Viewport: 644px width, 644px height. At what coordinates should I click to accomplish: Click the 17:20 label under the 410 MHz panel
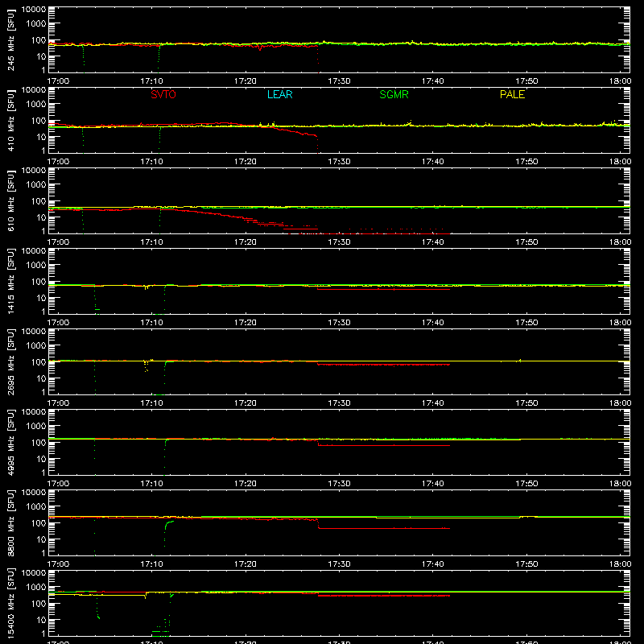(246, 162)
